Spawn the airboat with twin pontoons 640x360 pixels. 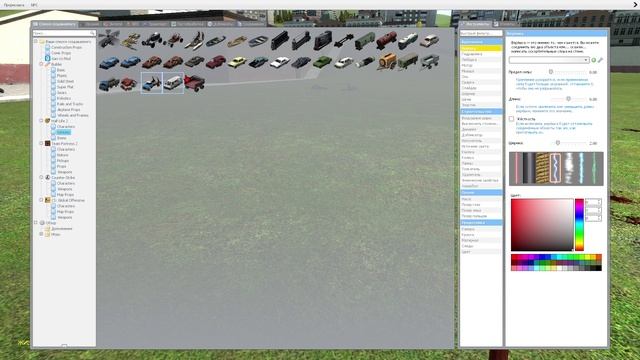(194, 41)
